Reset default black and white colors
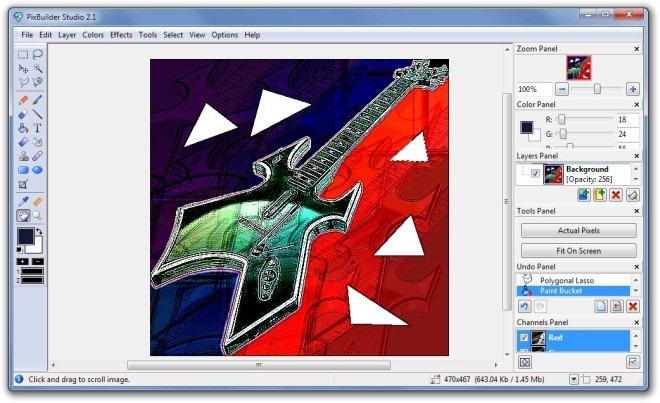Screen dimensions: 660x403 pyautogui.click(x=20, y=250)
